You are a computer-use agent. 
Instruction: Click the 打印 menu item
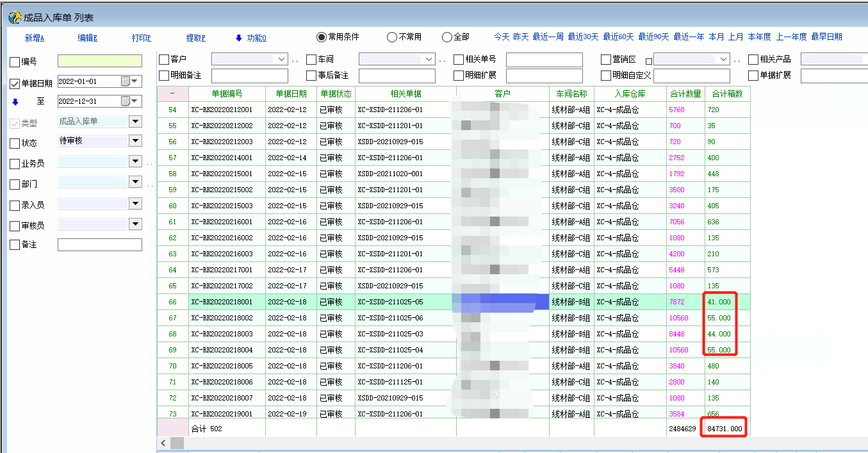(x=142, y=38)
